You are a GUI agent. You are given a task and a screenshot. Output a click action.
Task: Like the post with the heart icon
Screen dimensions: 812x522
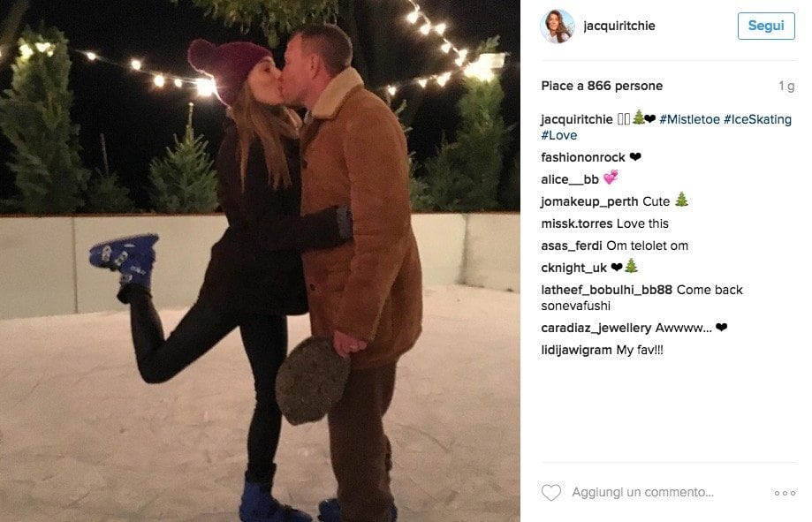(551, 492)
